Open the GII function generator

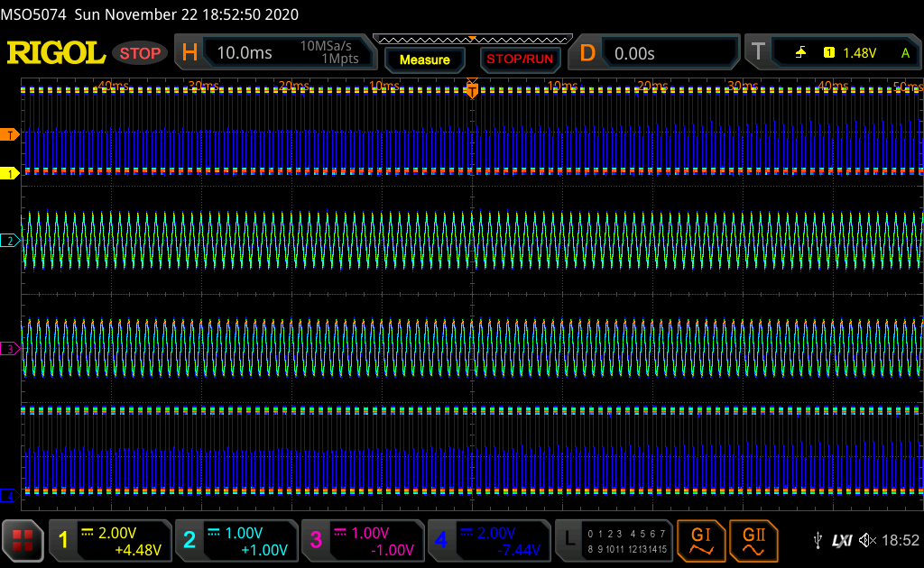coord(753,541)
